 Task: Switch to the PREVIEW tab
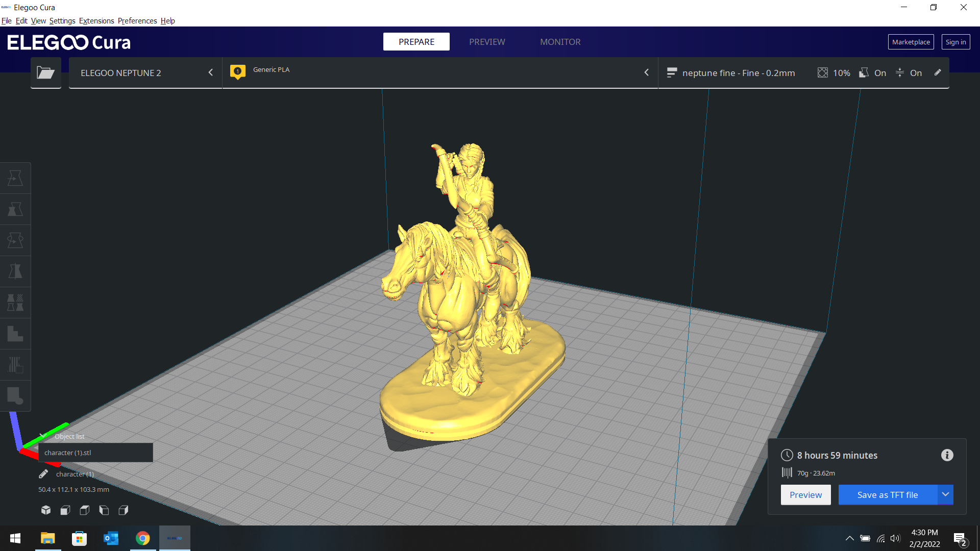point(487,42)
